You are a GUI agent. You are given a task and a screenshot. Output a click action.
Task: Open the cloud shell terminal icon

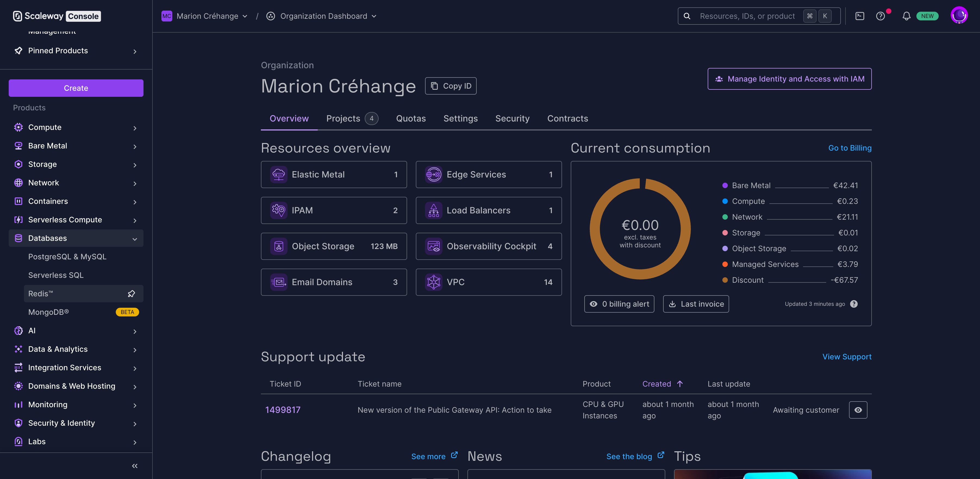[x=859, y=16]
